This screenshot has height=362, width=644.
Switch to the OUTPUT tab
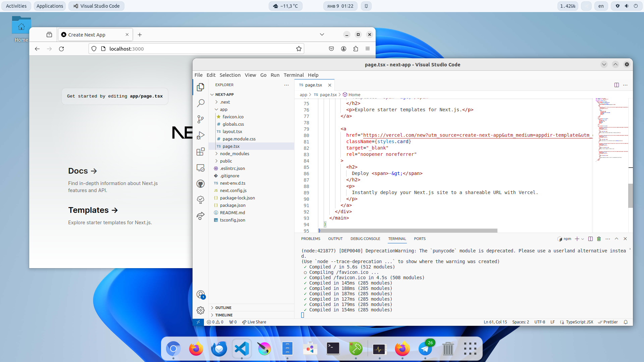pos(335,239)
